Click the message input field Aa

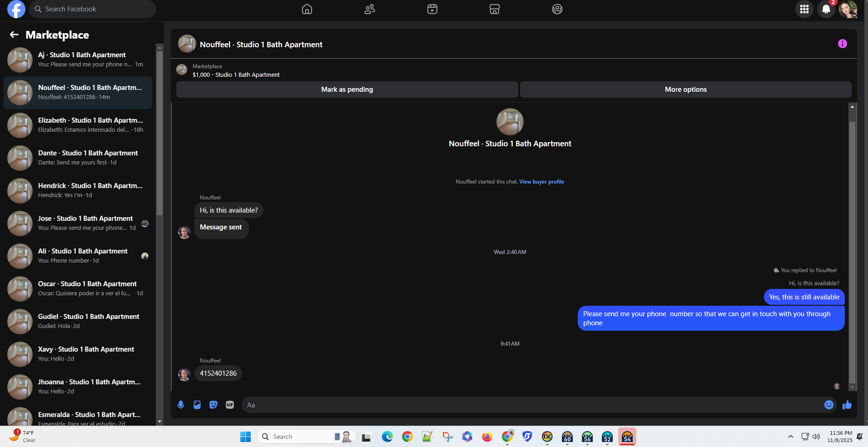(531, 405)
